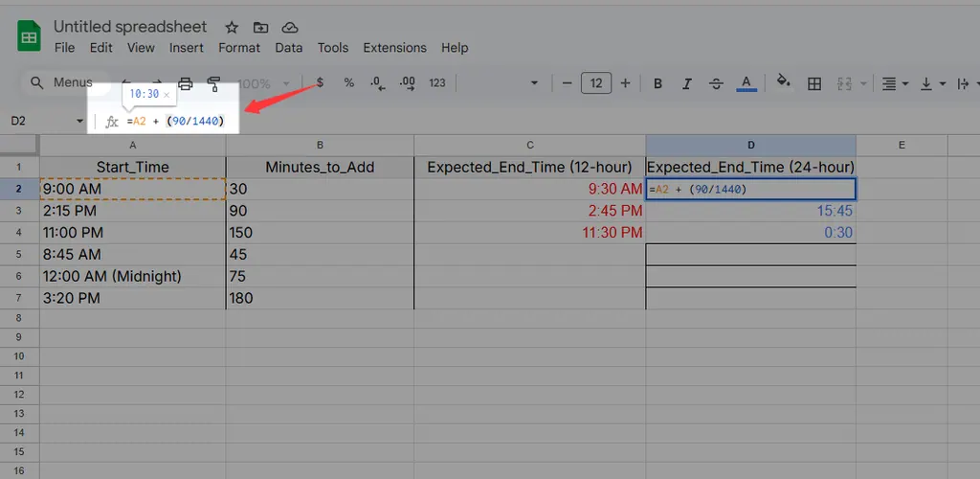
Task: Expand the Name box dropdown arrow
Action: 79,122
